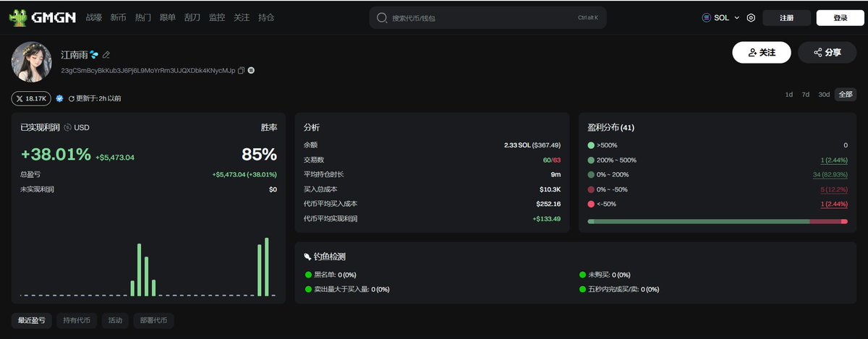Viewport: 868px width, 339px height.
Task: Click the <-50% red legend dot
Action: (x=591, y=204)
